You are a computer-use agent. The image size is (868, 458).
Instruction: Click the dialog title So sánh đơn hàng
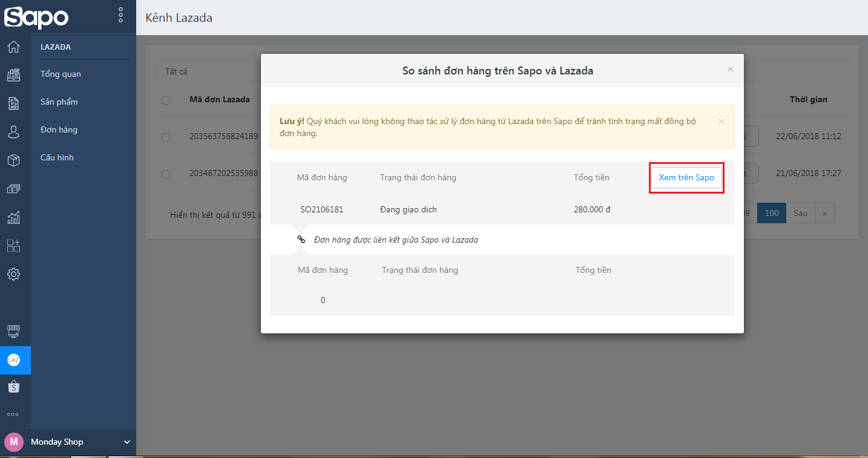498,71
